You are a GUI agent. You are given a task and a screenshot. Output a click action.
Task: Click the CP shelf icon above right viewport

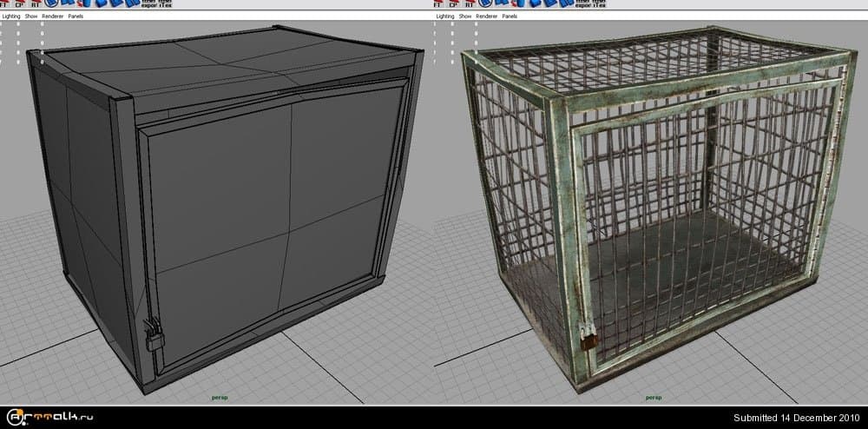(x=453, y=3)
